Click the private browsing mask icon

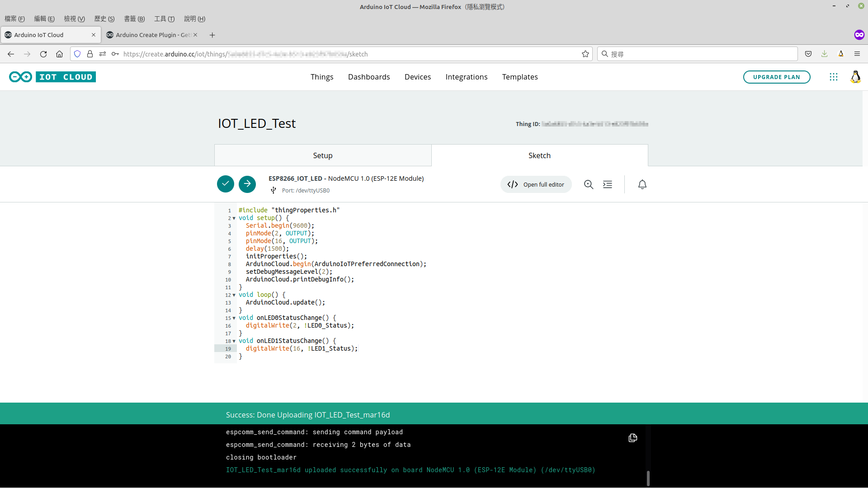[859, 35]
